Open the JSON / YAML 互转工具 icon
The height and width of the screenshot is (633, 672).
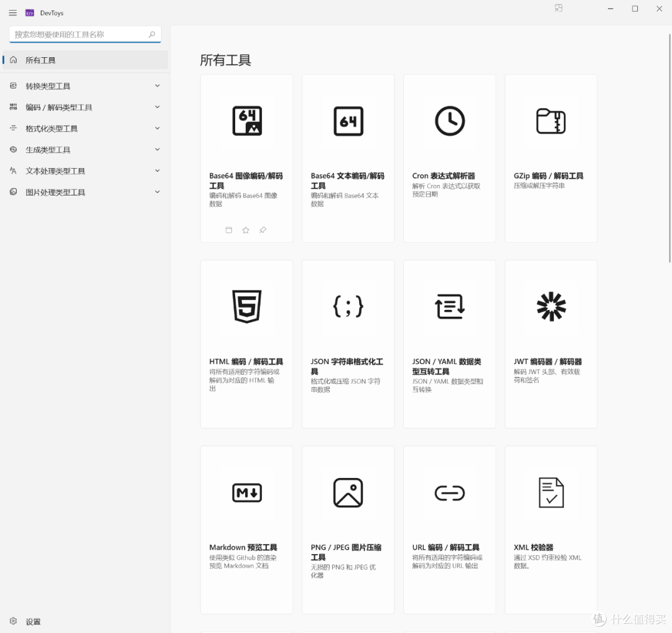pos(450,306)
